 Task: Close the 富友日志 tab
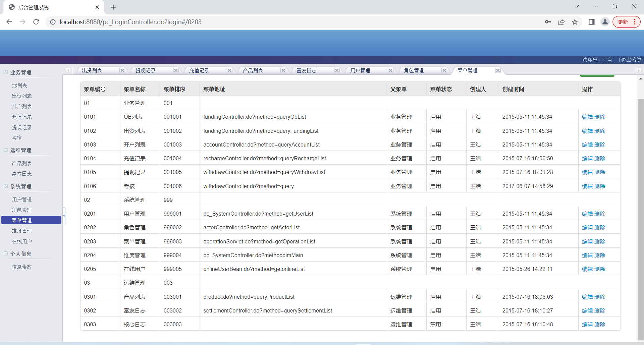pyautogui.click(x=337, y=70)
